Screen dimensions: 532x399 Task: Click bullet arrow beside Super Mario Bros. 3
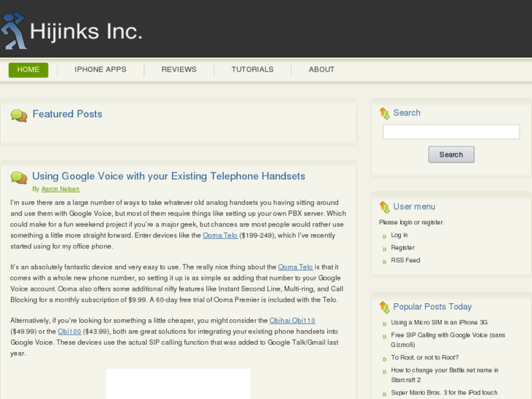[x=384, y=394]
